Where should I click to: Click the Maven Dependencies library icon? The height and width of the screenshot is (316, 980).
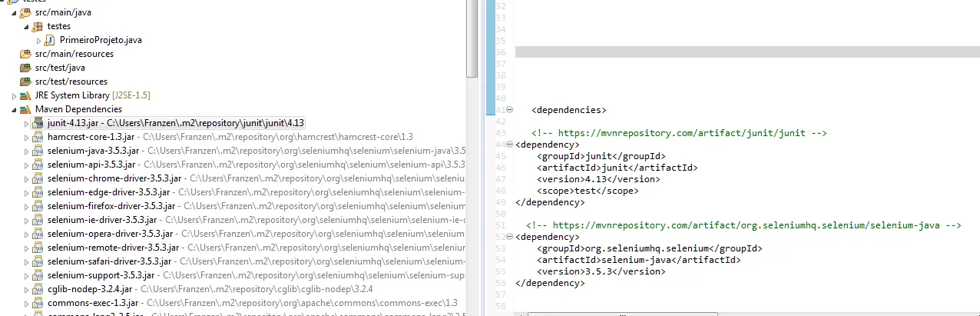pyautogui.click(x=25, y=109)
